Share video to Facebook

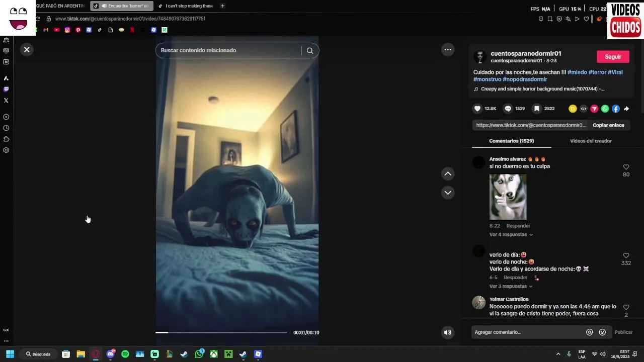coord(616,109)
